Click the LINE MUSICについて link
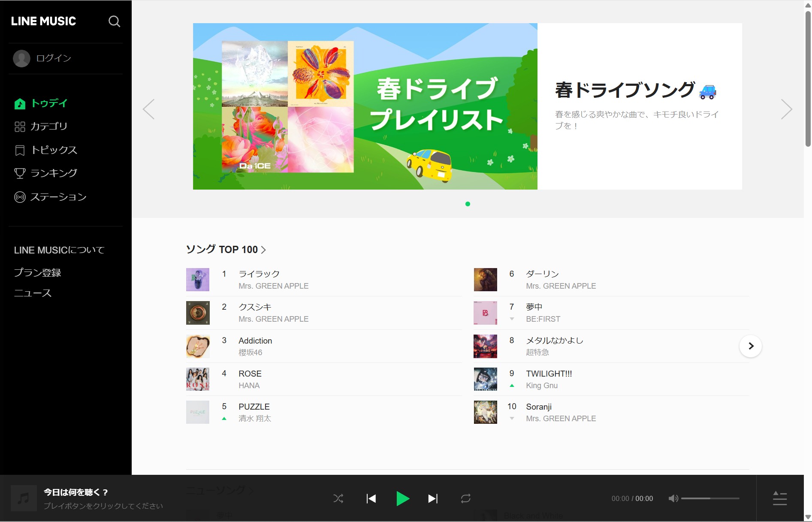This screenshot has height=522, width=812. (59, 250)
